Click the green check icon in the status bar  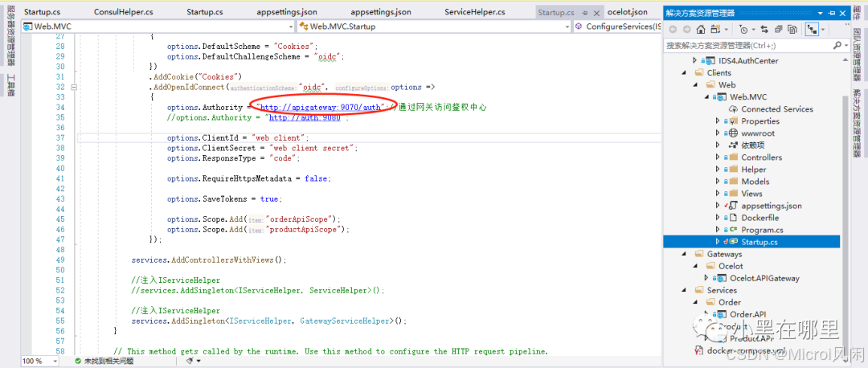[x=78, y=361]
